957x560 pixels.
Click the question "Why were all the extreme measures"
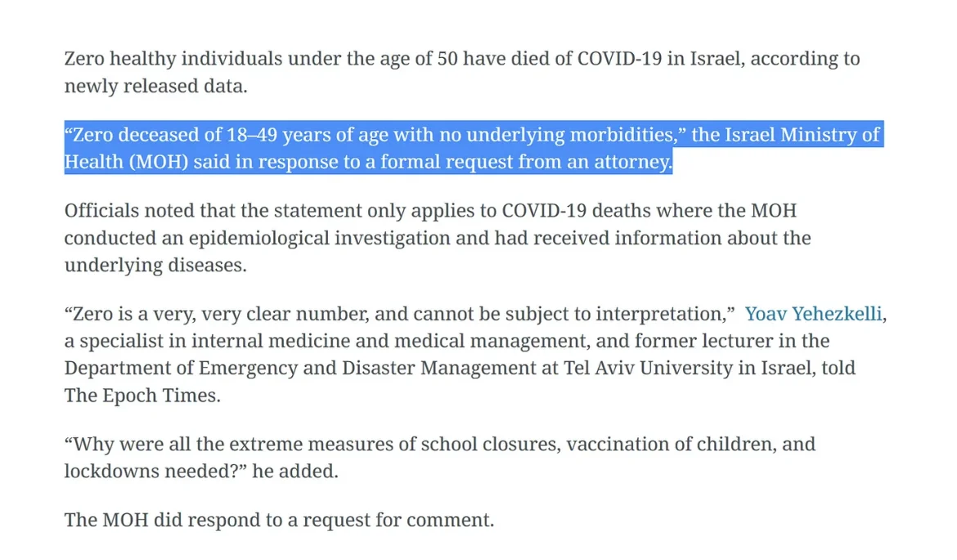coord(327,445)
